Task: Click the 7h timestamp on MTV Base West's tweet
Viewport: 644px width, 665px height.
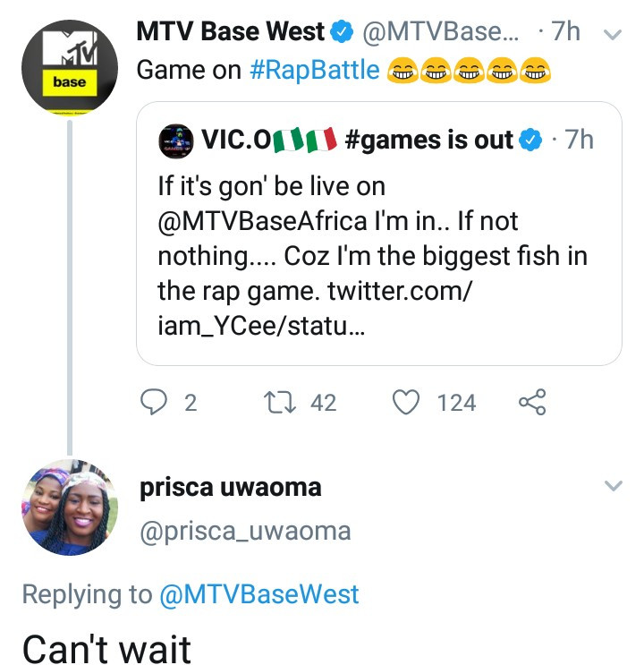Action: coord(566,33)
